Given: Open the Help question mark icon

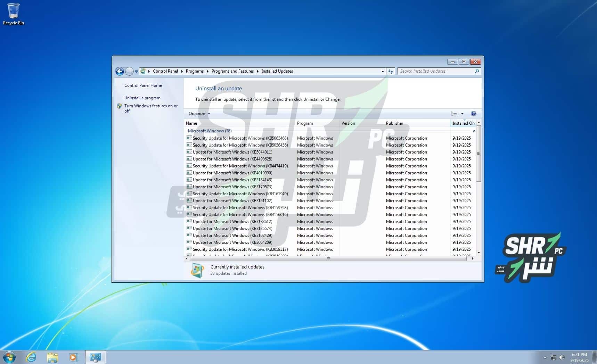Looking at the screenshot, I should 473,114.
